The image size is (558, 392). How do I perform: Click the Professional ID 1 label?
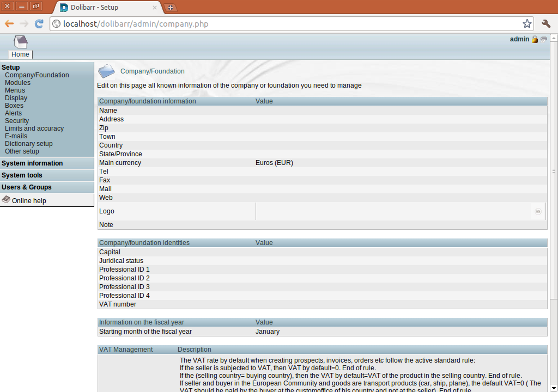point(124,269)
